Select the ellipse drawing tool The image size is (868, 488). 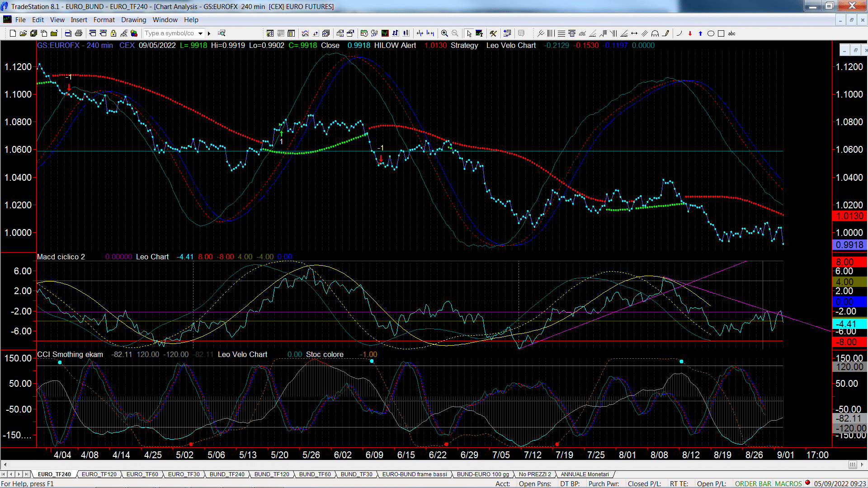711,33
